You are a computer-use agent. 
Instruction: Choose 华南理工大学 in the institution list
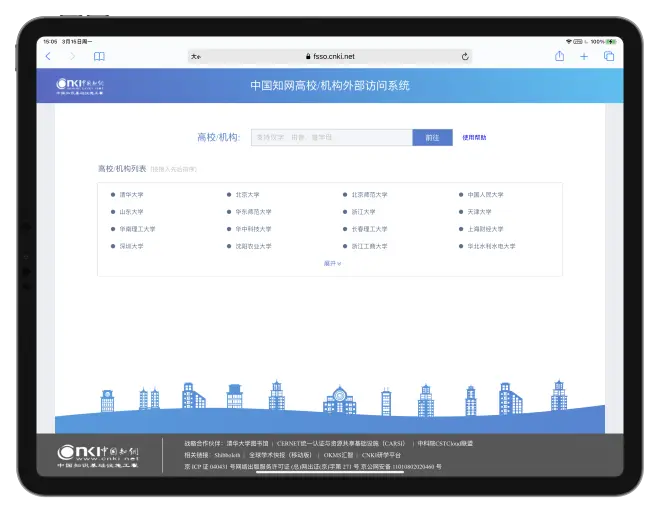(137, 229)
